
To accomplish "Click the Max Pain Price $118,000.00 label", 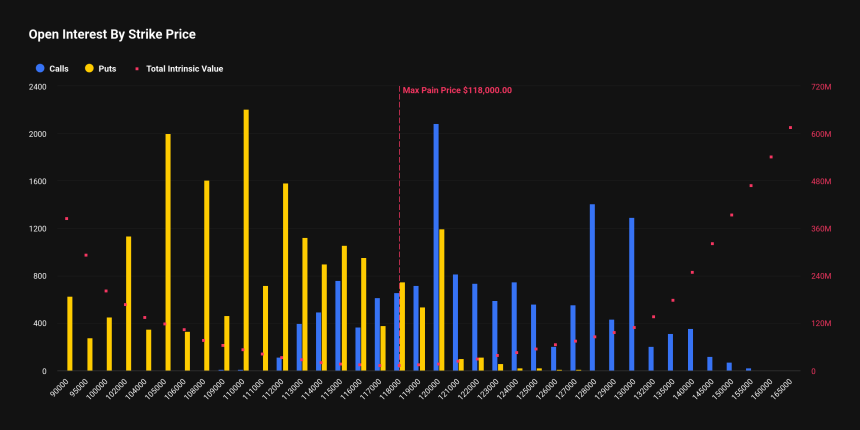I will (x=457, y=90).
